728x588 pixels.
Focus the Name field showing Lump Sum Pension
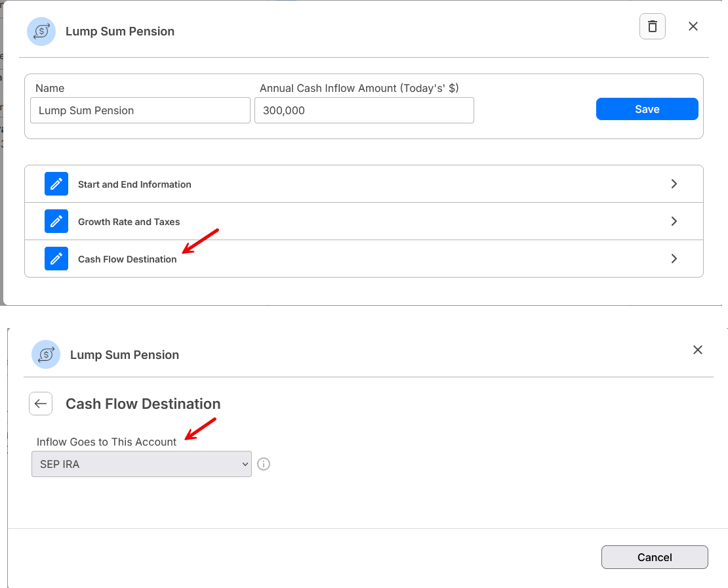(x=140, y=110)
